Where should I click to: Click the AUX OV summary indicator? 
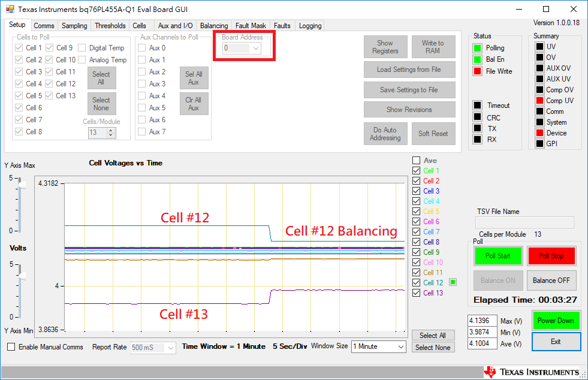(x=539, y=68)
